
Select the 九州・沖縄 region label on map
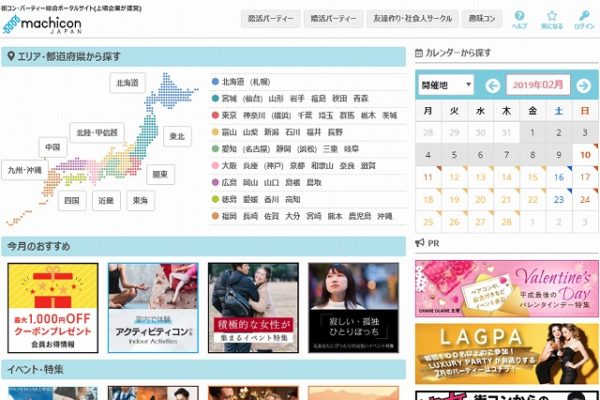point(25,170)
